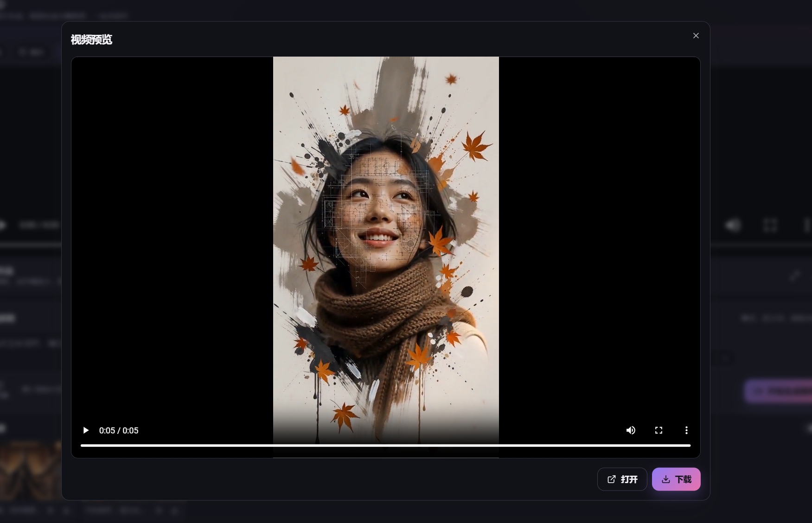
Task: Jump to the start of the progress bar
Action: [x=82, y=446]
